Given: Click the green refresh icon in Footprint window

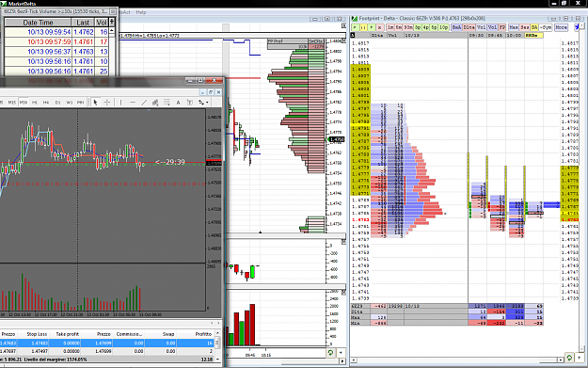Looking at the screenshot, I should 569,358.
